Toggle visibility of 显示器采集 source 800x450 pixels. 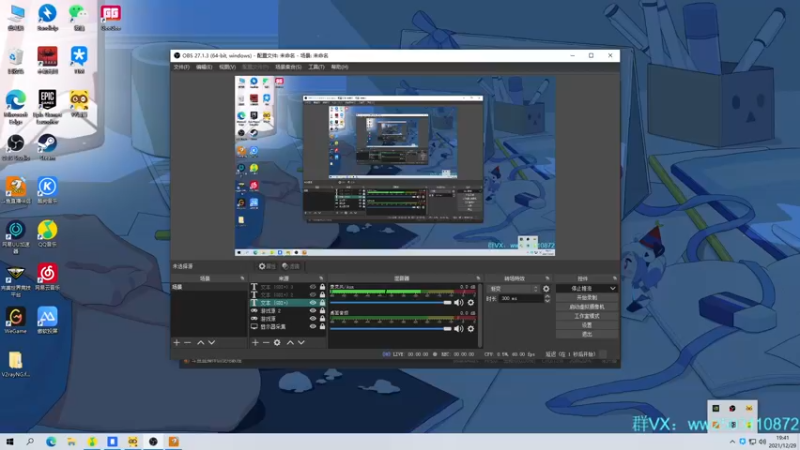click(x=313, y=326)
